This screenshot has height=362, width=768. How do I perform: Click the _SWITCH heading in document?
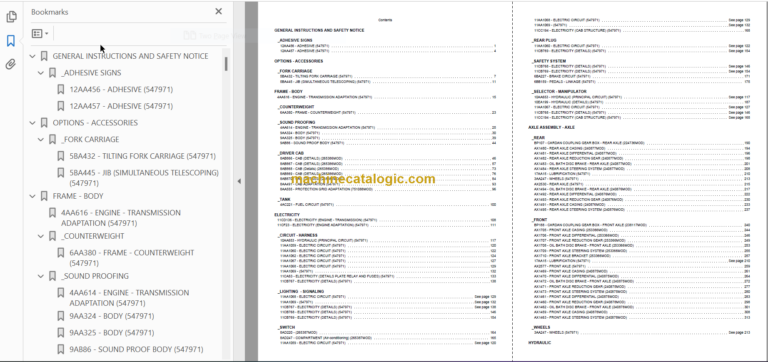287,327
